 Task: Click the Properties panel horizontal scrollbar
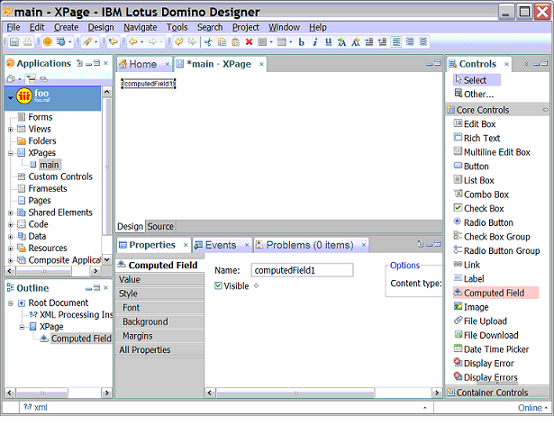(295, 392)
